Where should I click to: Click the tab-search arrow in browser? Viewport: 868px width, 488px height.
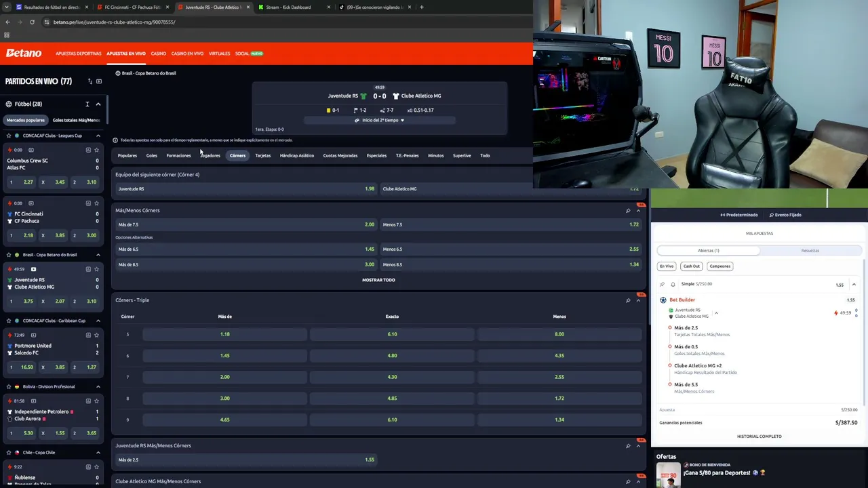tap(7, 7)
